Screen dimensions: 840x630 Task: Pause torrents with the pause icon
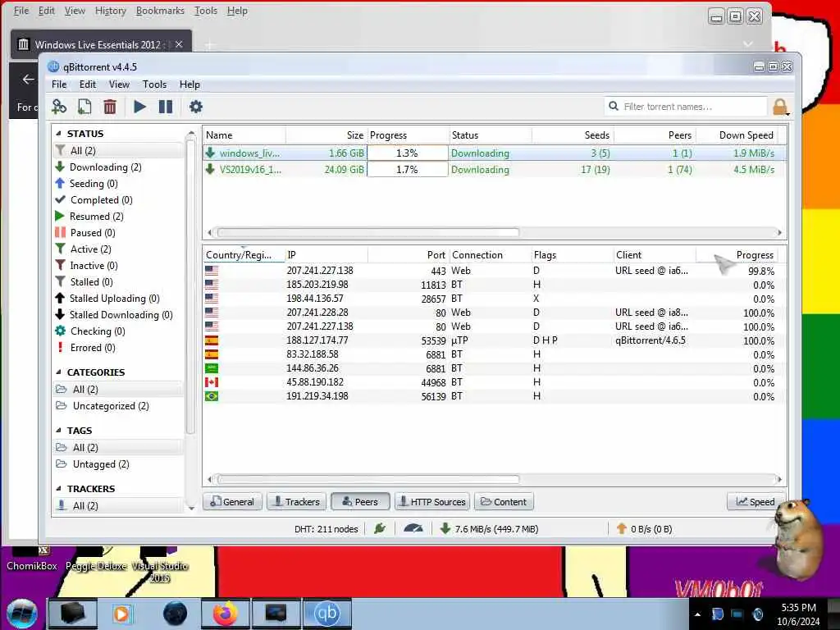coord(166,107)
